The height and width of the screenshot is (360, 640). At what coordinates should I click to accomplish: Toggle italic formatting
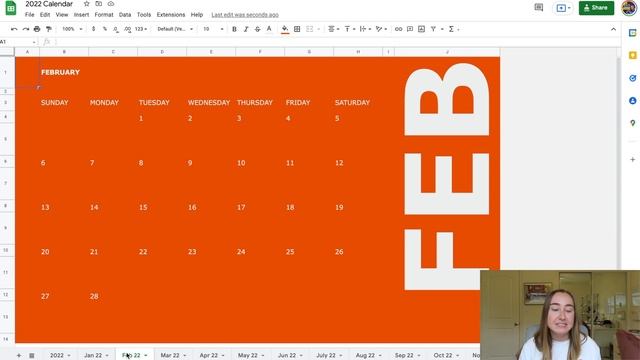(246, 29)
